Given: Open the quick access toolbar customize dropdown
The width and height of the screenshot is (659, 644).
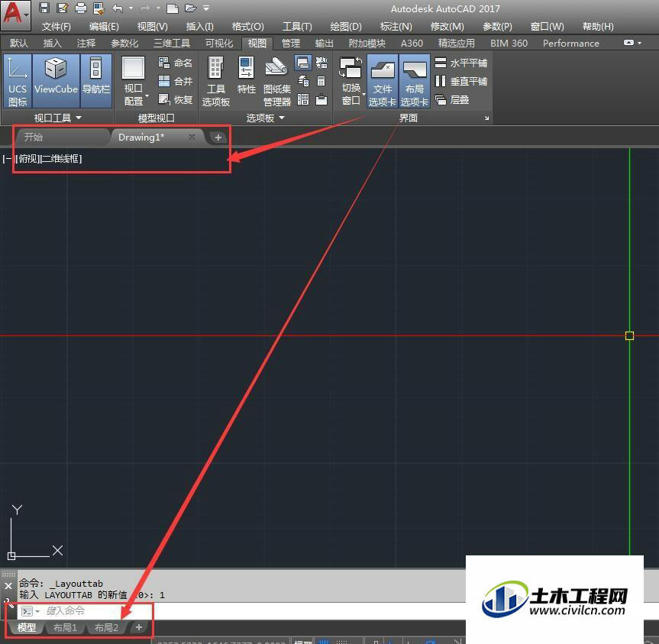Looking at the screenshot, I should click(x=206, y=8).
